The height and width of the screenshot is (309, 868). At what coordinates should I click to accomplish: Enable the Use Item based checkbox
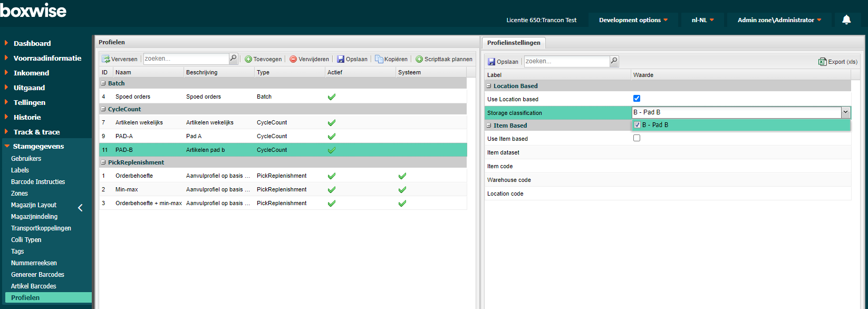[636, 138]
